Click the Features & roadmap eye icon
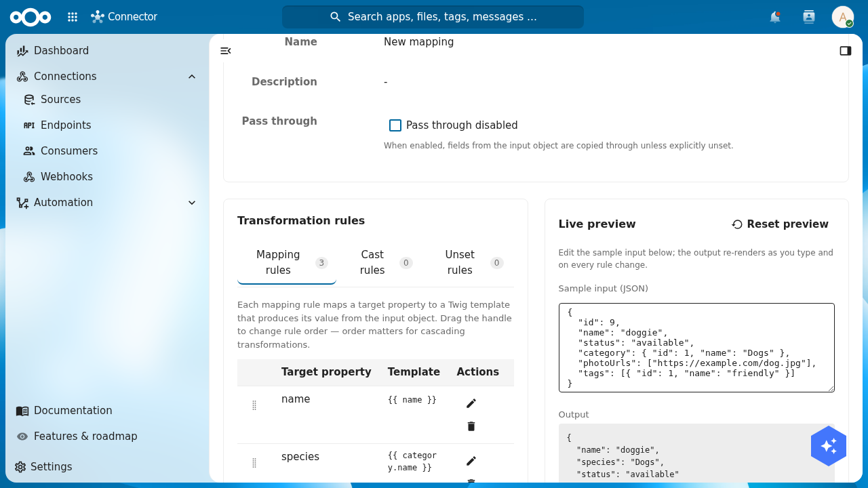The image size is (868, 488). tap(22, 436)
